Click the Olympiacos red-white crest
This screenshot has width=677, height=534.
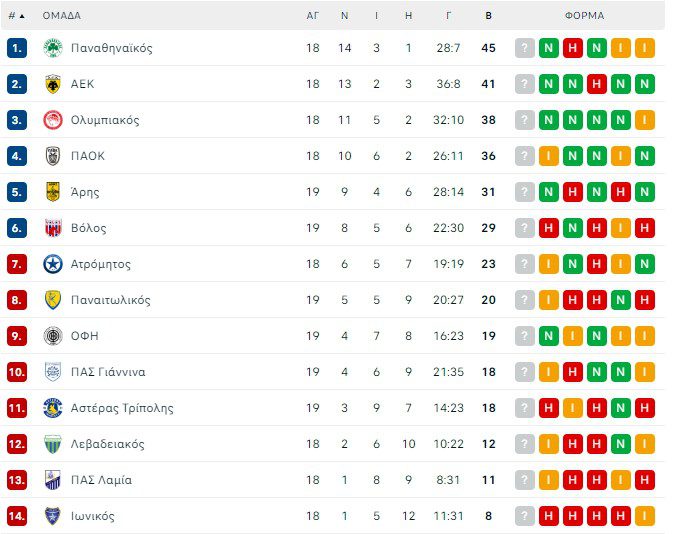[x=52, y=120]
